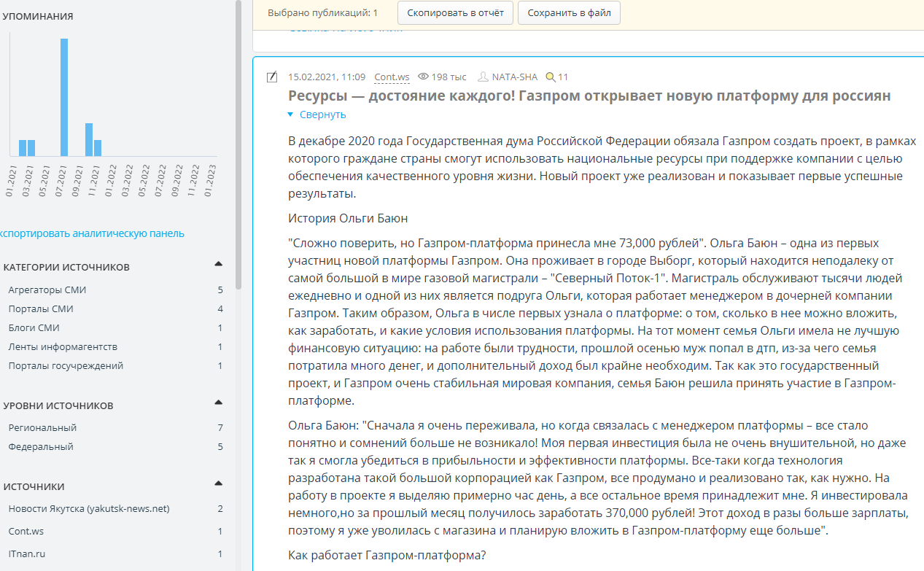Click the Скопировать в отчёт button
The image size is (924, 571).
[455, 13]
